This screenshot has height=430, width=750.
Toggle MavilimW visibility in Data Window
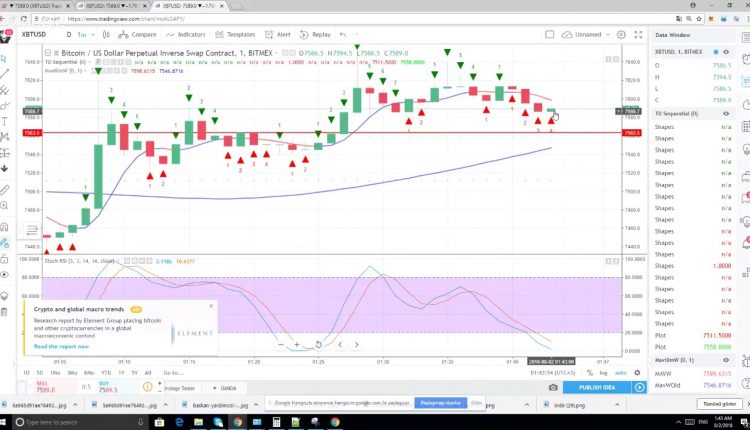tap(726, 360)
